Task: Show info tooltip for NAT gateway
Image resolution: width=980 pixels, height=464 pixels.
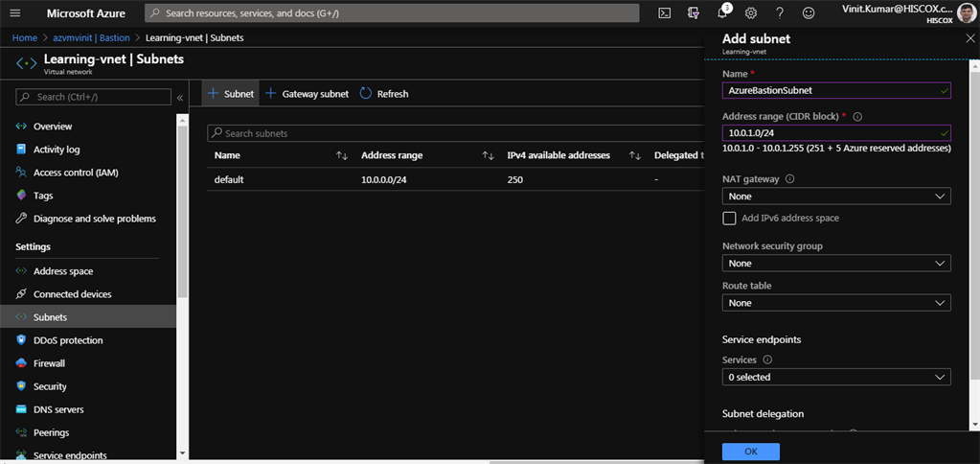Action: 789,179
